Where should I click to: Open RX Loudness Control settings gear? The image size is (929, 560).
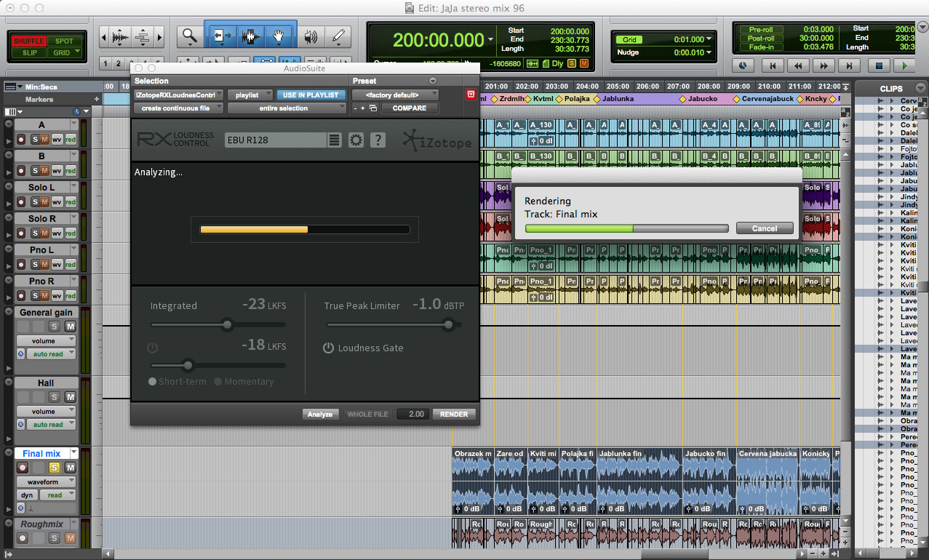pyautogui.click(x=356, y=140)
